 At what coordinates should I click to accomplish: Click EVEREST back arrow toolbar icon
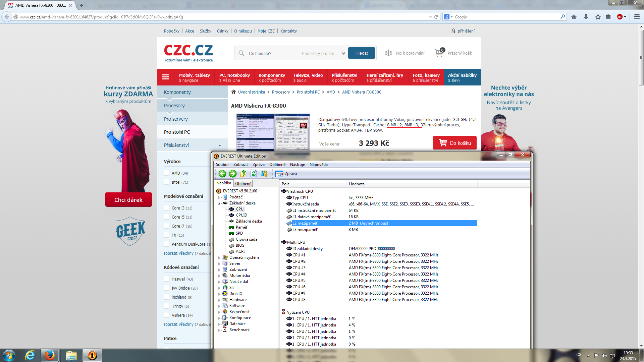point(222,174)
